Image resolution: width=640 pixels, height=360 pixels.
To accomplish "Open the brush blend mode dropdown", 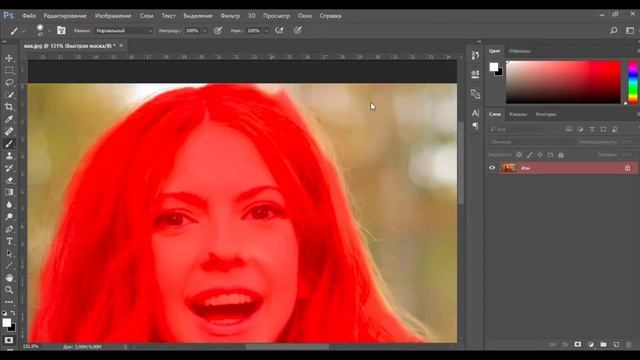I will click(x=124, y=31).
